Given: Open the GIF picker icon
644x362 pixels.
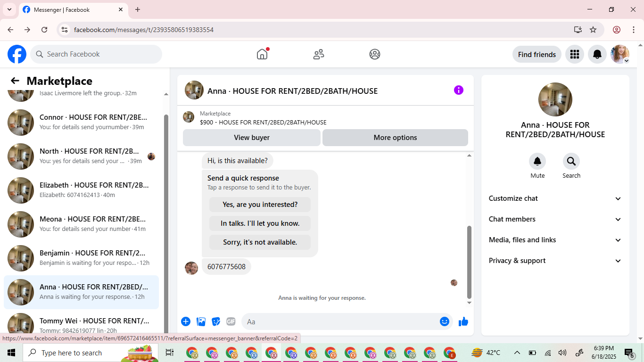Looking at the screenshot, I should point(231,321).
